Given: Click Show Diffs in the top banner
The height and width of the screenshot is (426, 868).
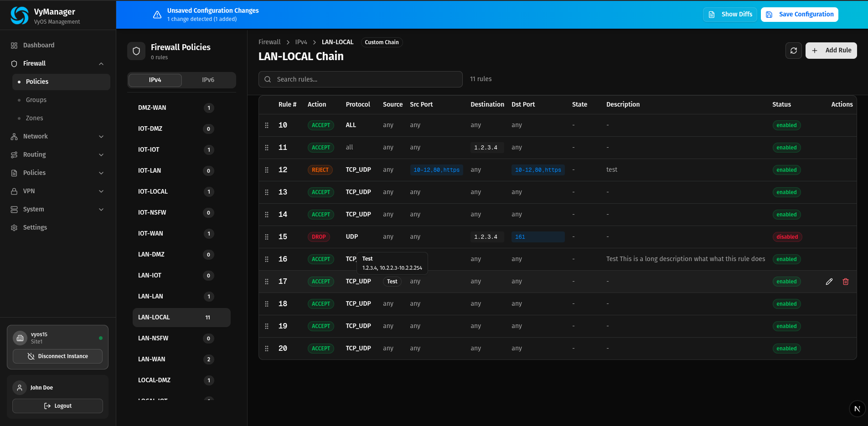Looking at the screenshot, I should [730, 14].
